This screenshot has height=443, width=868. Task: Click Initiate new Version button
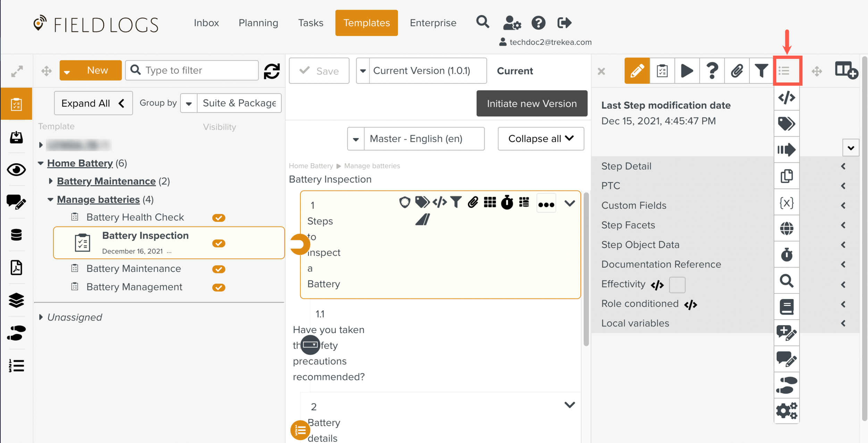[532, 104]
